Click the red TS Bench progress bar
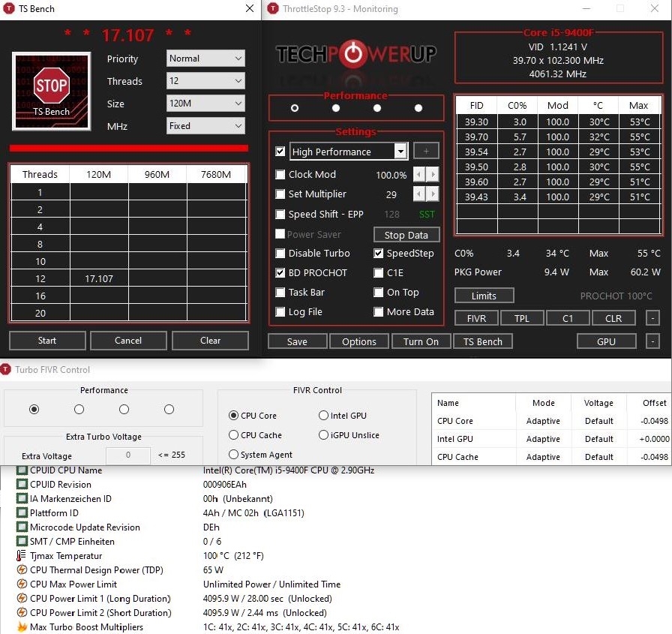The height and width of the screenshot is (634, 672). [128, 149]
